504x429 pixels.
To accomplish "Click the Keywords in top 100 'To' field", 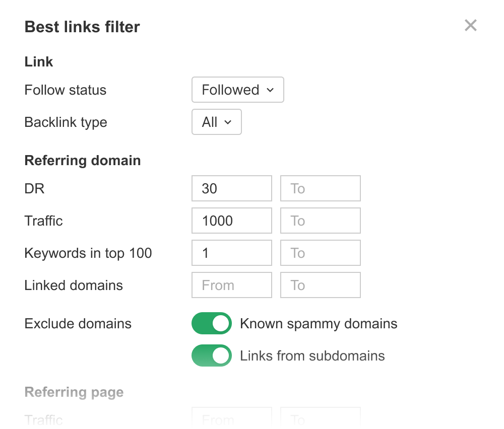I will tap(320, 253).
